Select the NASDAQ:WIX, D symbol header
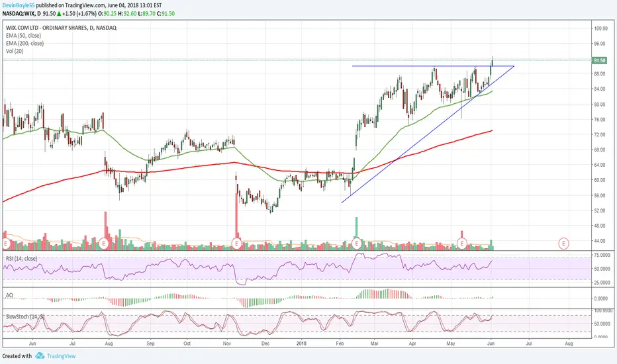This screenshot has width=617, height=364. point(21,13)
